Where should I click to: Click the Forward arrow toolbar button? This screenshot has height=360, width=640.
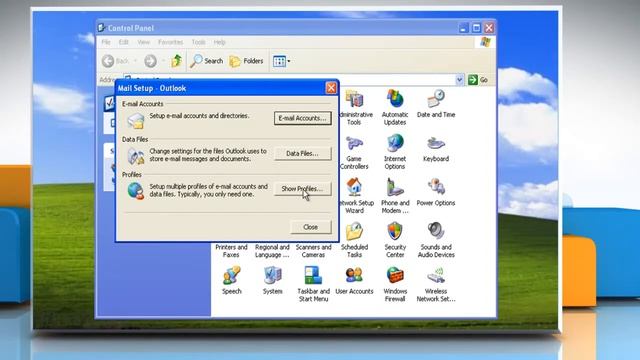(x=150, y=61)
